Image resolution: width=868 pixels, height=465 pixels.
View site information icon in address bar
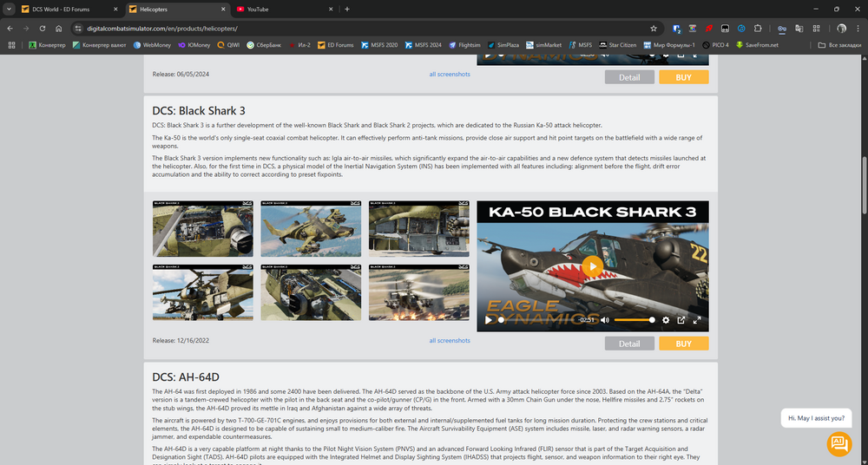(78, 29)
